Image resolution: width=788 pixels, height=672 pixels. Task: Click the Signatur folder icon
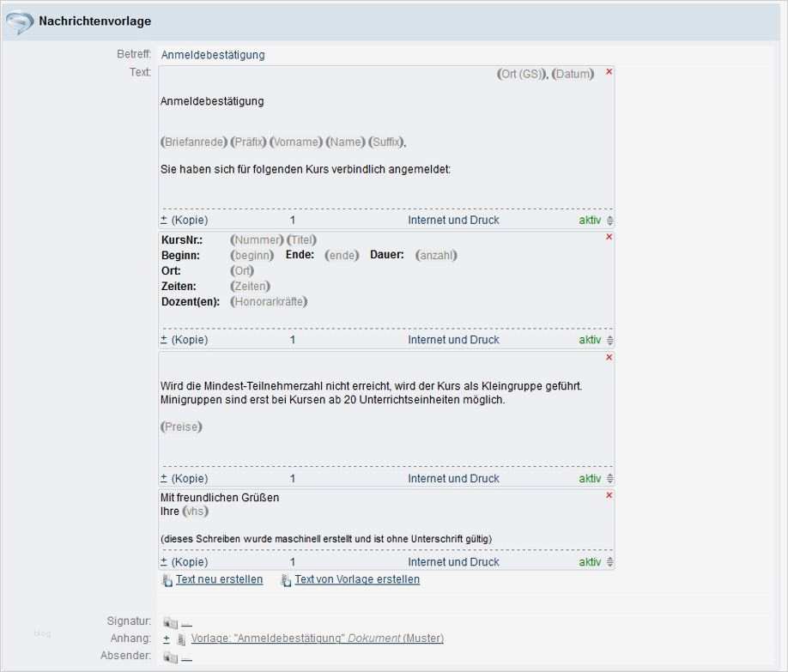pyautogui.click(x=170, y=622)
